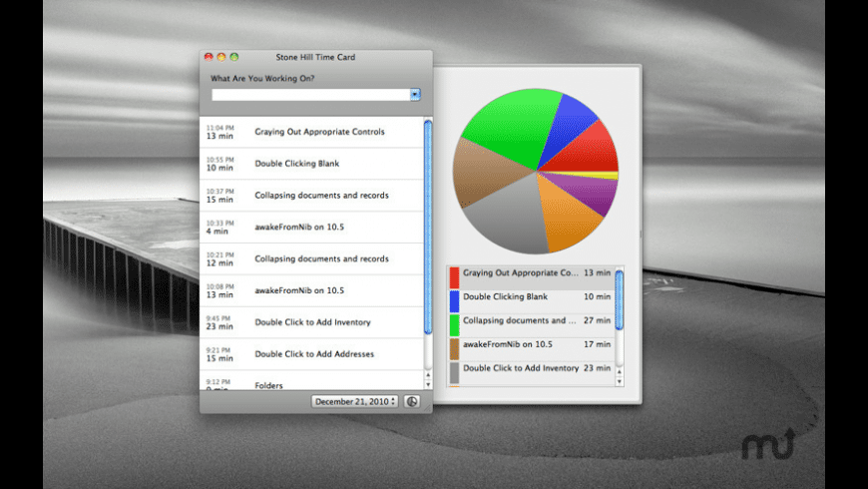
Task: Click the down arrow of legend scrollbar
Action: pos(620,381)
